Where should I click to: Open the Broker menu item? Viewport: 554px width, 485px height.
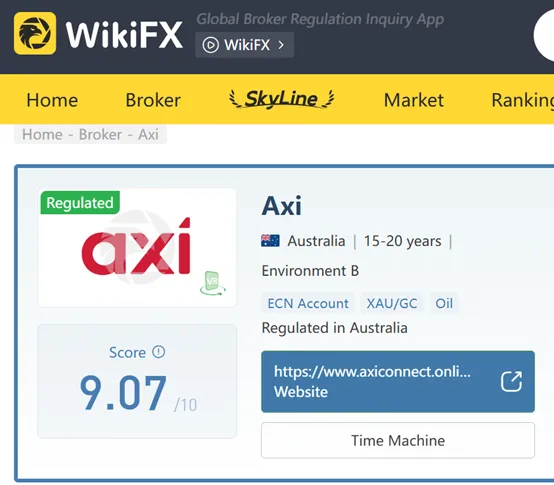point(153,100)
